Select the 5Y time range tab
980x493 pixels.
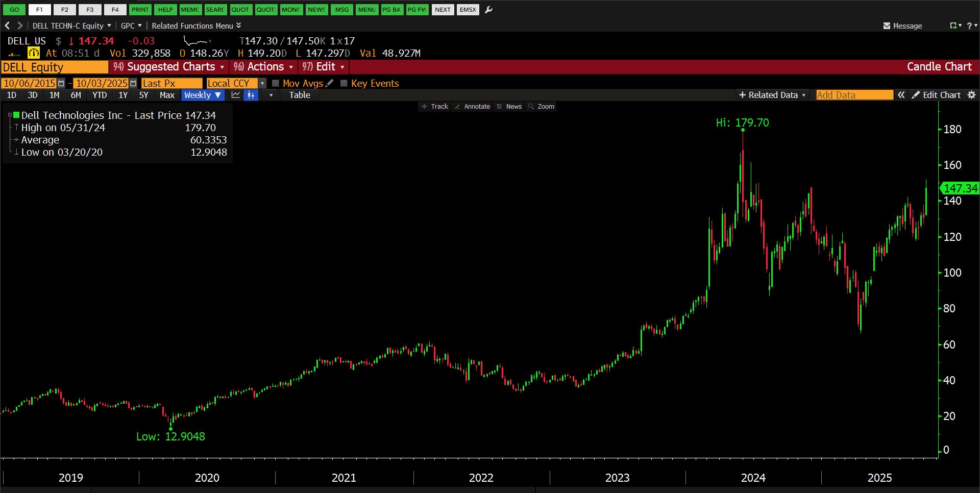tap(143, 95)
